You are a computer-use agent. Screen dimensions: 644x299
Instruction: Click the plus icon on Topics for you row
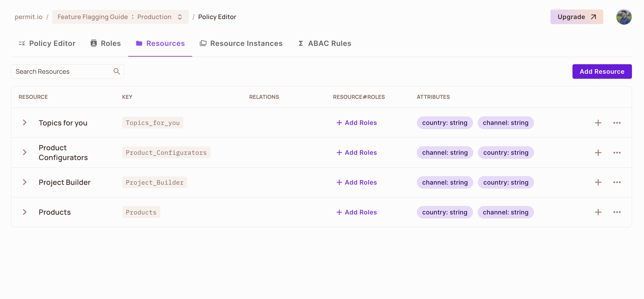[598, 123]
